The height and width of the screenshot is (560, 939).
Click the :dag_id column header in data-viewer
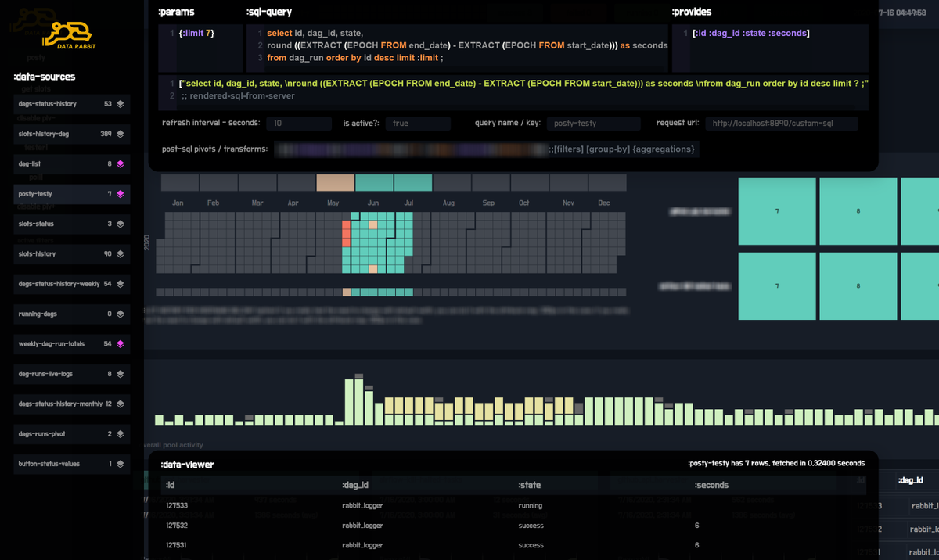point(356,485)
